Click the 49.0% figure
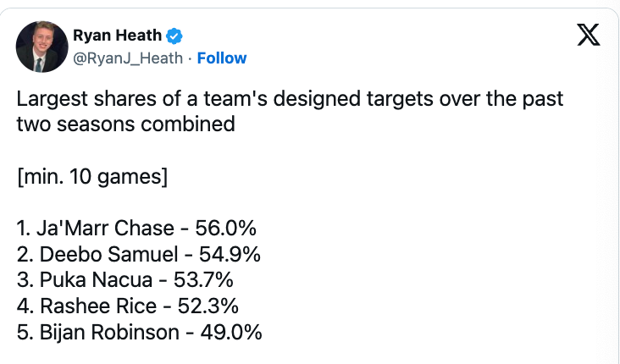The height and width of the screenshot is (364, 620). (231, 333)
